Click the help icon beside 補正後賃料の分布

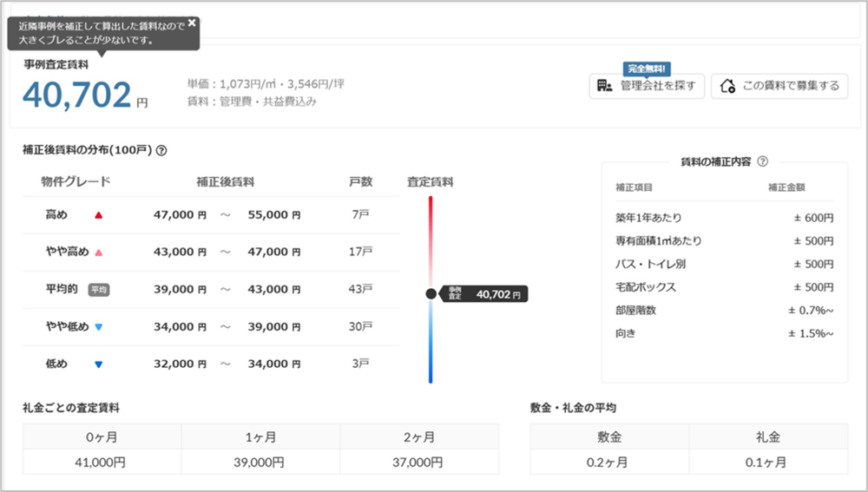pos(161,150)
